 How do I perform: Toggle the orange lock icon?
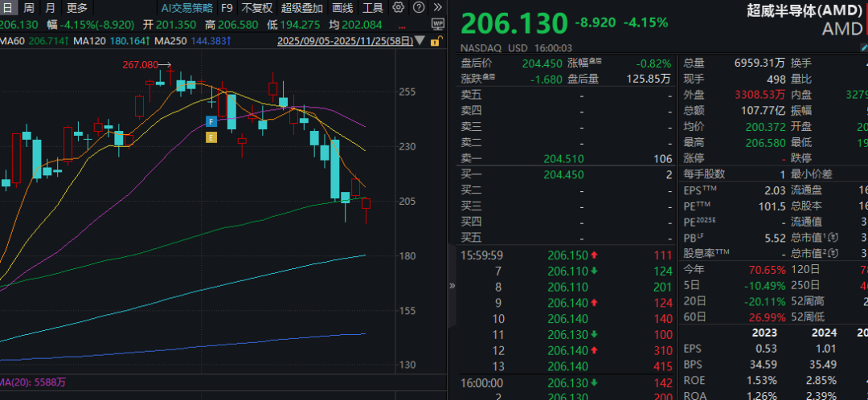pos(436,40)
